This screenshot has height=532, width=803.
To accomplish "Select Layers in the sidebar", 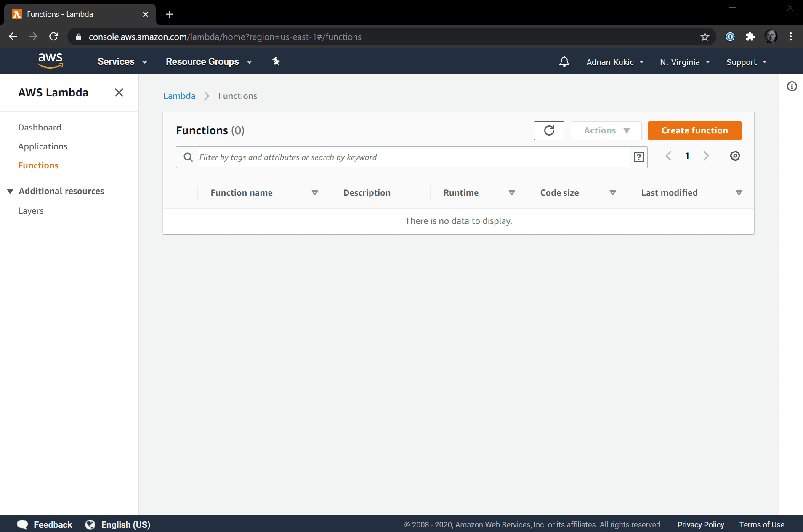I will click(31, 211).
